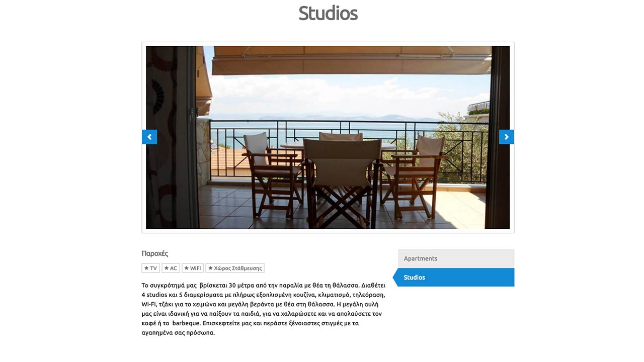Click the balcony slideshow photo
The image size is (644, 362).
click(328, 137)
